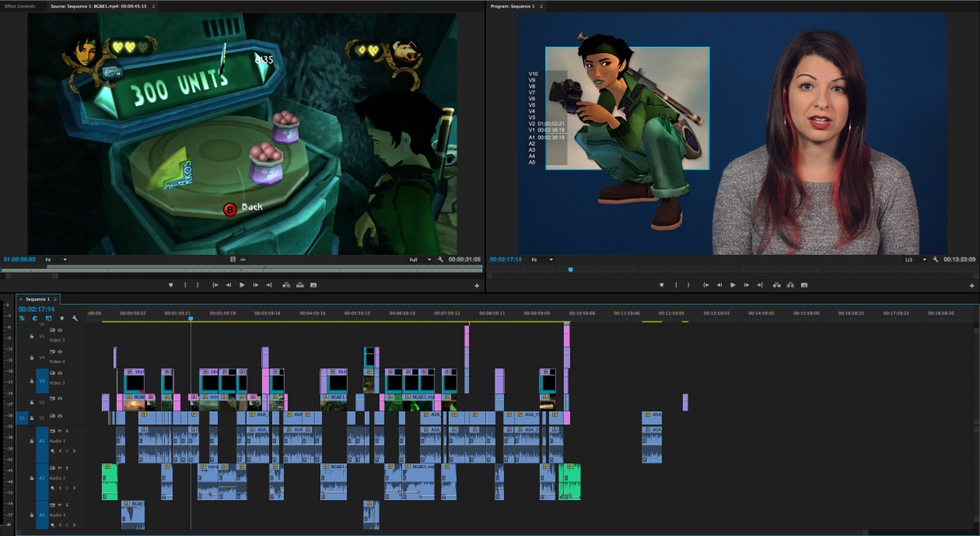This screenshot has width=980, height=536.
Task: Target track V3 header
Action: pos(42,381)
